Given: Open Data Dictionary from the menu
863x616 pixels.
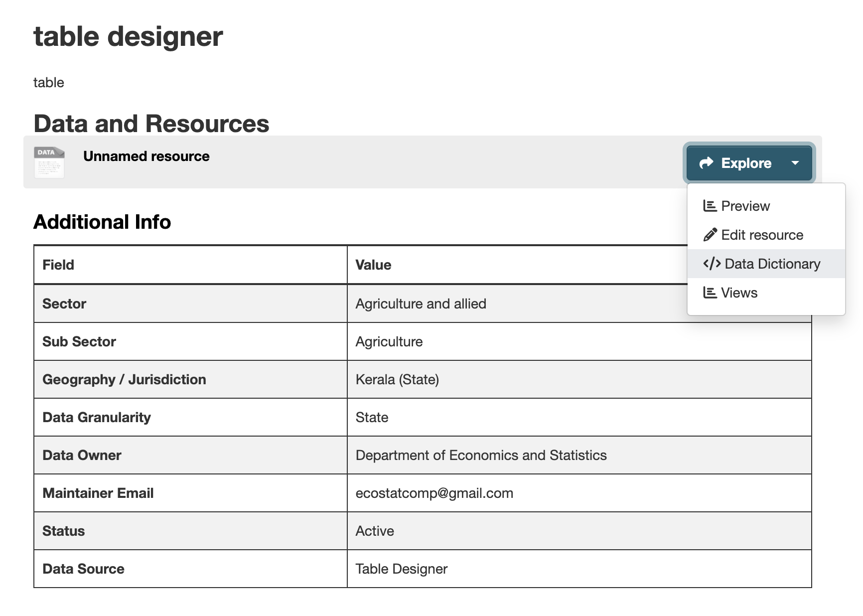Looking at the screenshot, I should point(766,264).
